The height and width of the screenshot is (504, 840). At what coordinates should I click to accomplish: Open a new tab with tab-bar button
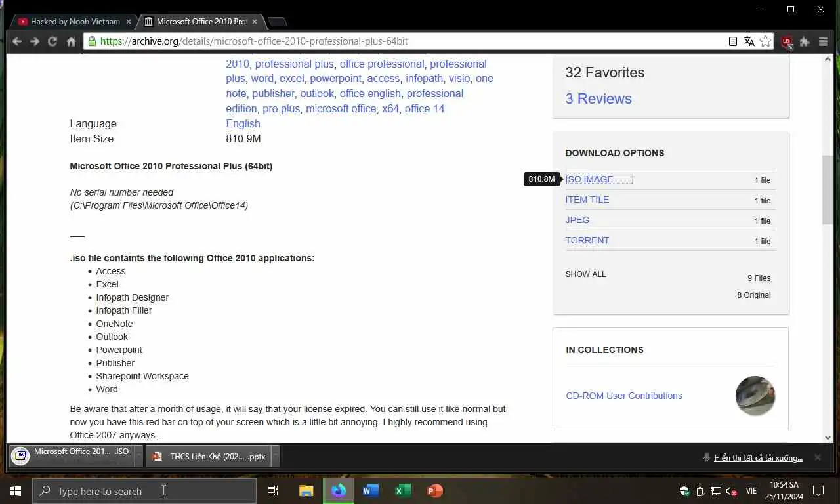pyautogui.click(x=278, y=22)
